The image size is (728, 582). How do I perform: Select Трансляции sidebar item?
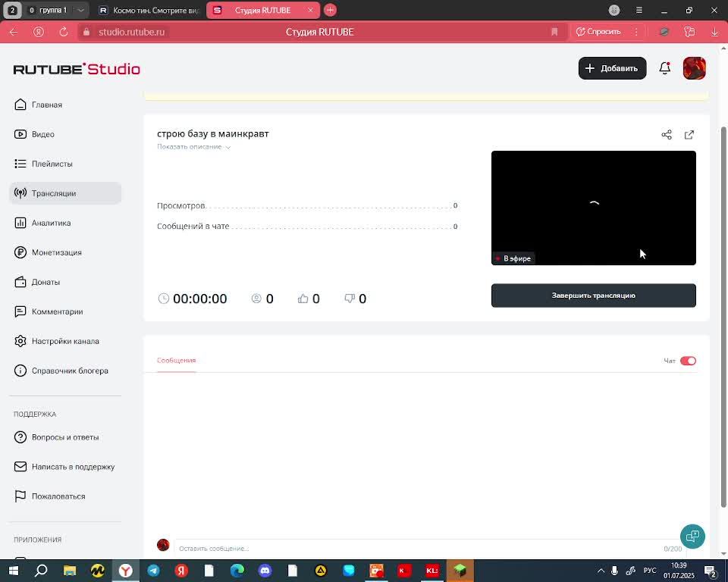(65, 193)
